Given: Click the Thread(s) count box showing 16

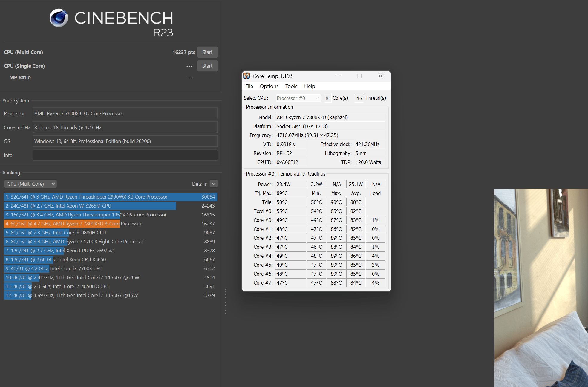Looking at the screenshot, I should (x=359, y=98).
